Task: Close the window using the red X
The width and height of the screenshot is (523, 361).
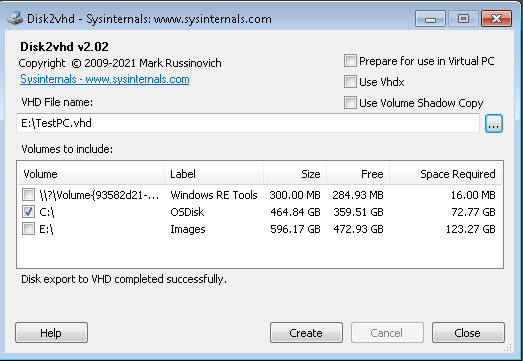Action: [496, 19]
